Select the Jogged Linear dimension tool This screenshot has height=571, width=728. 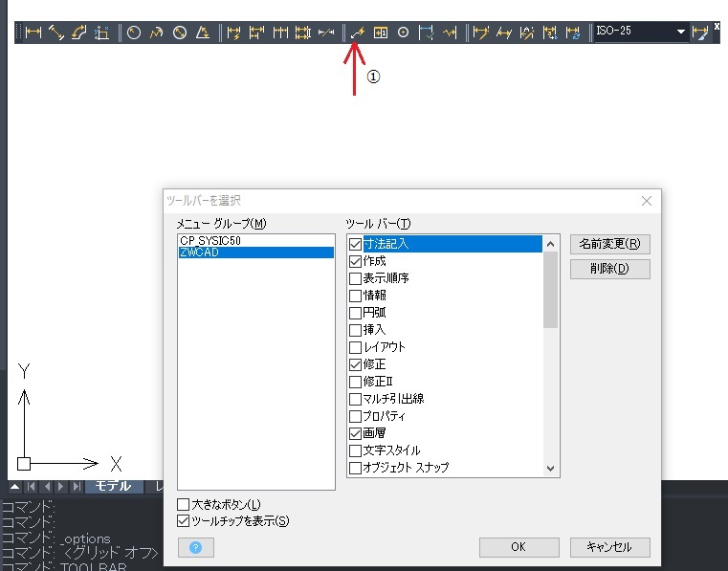tap(450, 33)
